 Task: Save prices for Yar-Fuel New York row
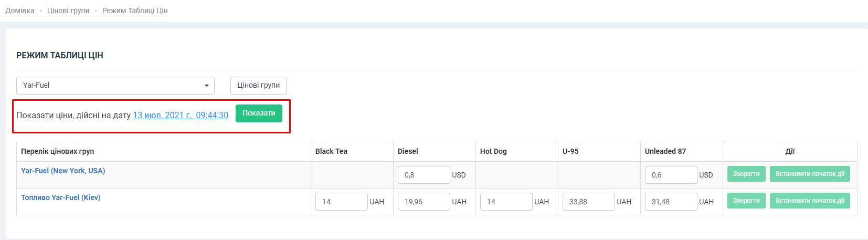point(746,174)
